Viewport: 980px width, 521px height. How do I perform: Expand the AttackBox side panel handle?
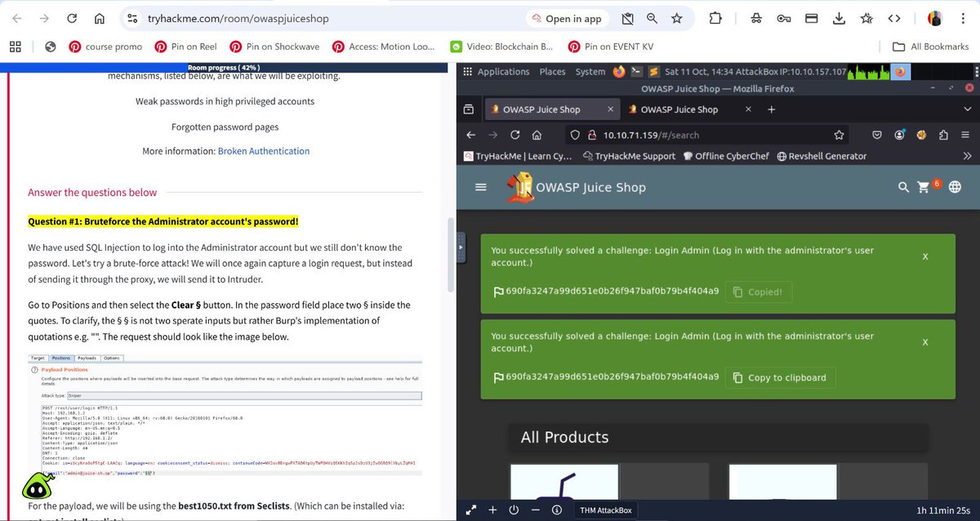[461, 246]
